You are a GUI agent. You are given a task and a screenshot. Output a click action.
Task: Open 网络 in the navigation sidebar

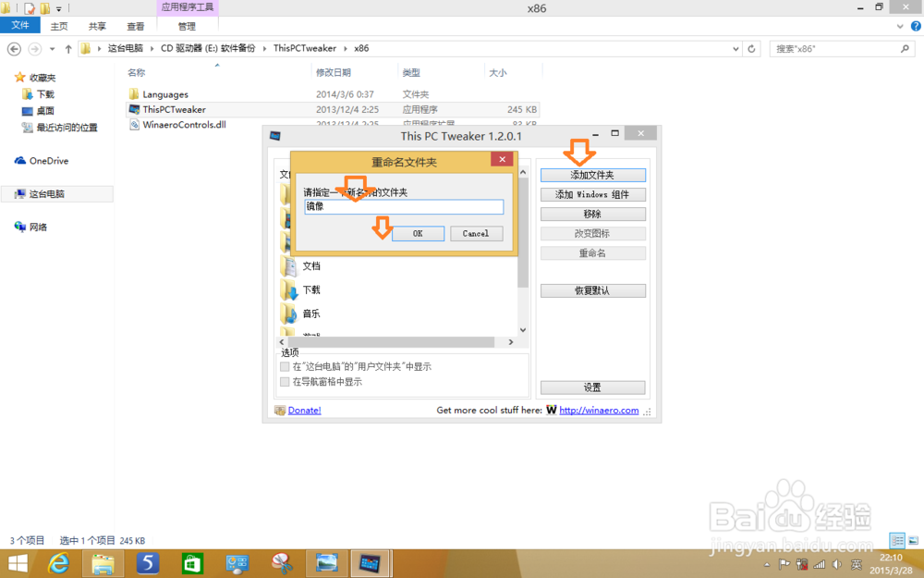click(x=41, y=227)
